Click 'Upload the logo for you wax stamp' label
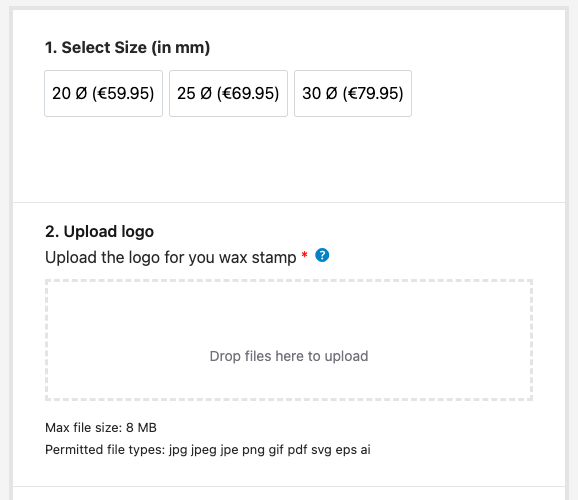Screen dimensions: 578x500 point(170,257)
